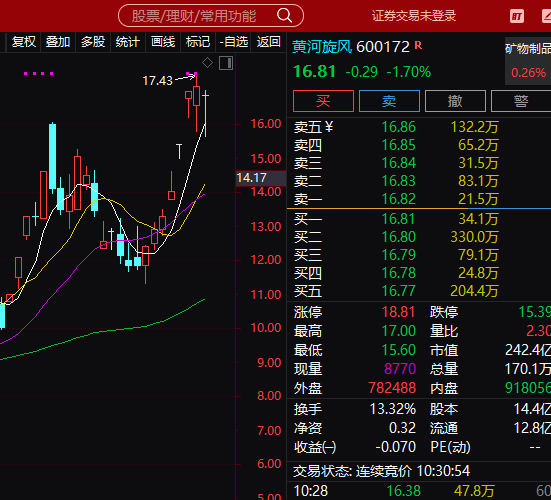This screenshot has height=500, width=551.
Task: Open 证券交易未登录 login link
Action: (414, 16)
